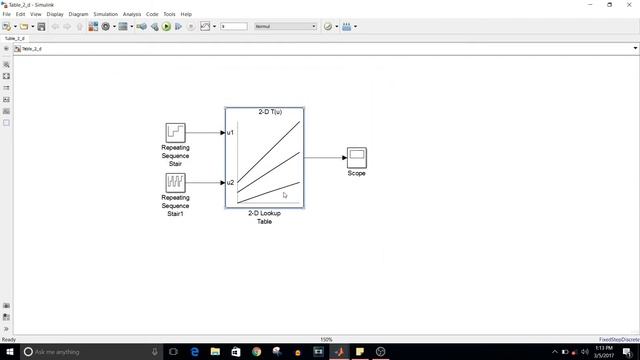Open the File menu
Viewport: 640px width, 360px height.
[x=7, y=14]
